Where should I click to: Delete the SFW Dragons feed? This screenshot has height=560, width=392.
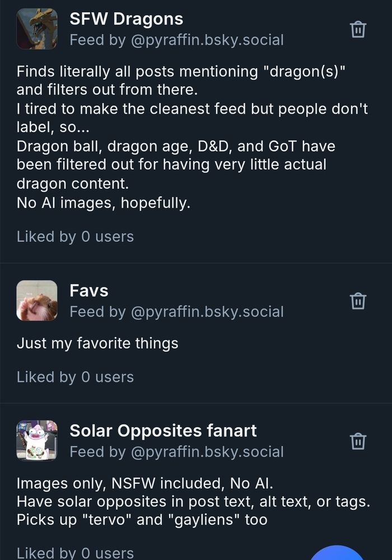click(x=358, y=29)
